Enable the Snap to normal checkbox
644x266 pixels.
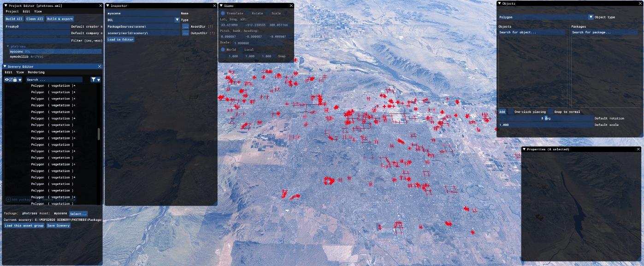point(550,112)
